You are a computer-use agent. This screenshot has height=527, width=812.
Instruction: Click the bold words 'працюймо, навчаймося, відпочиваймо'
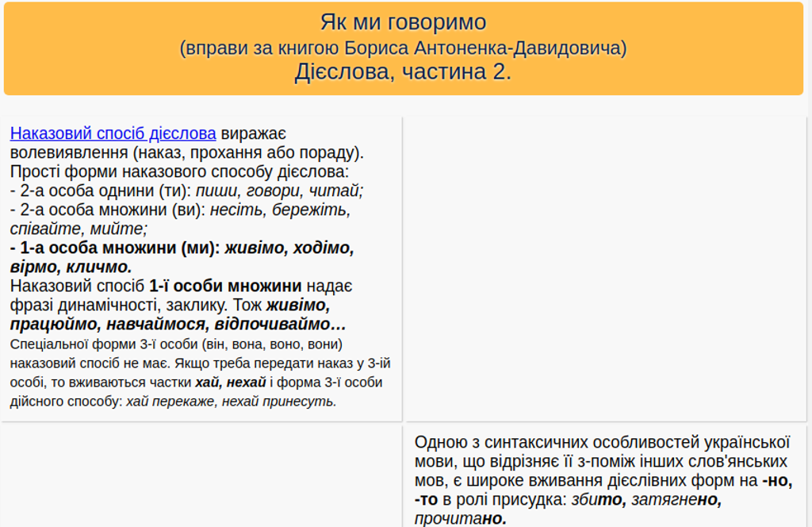click(178, 325)
